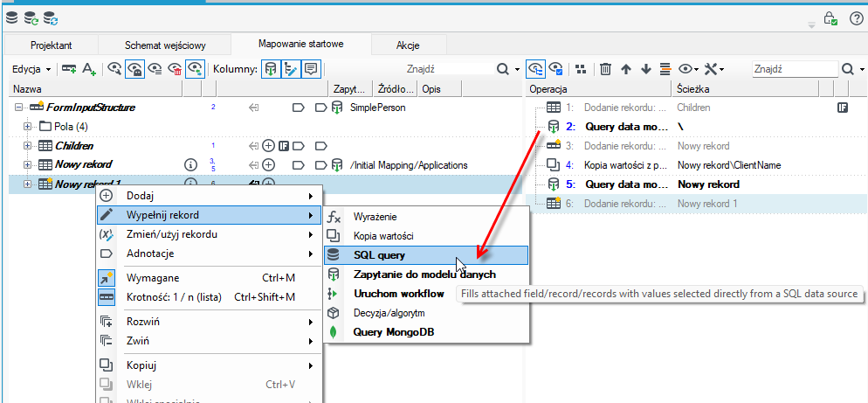Focus the left Znajdź search field
This screenshot has height=403, width=868.
click(x=448, y=69)
